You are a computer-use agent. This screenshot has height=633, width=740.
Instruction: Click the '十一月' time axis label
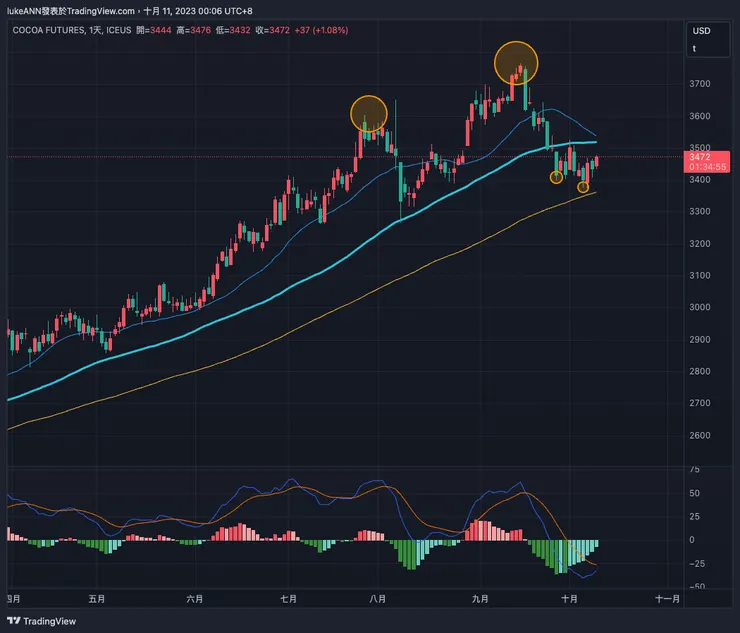(667, 599)
